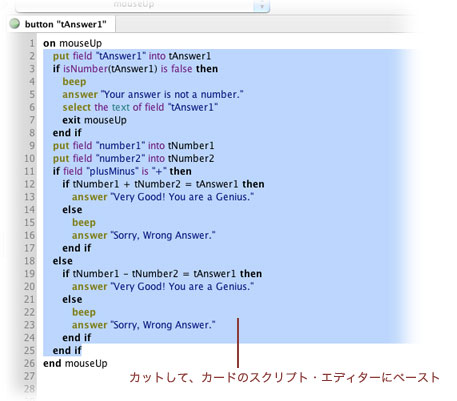457x401 pixels.
Task: Click the last "Sorry, Wrong Answer." line
Action: [143, 325]
